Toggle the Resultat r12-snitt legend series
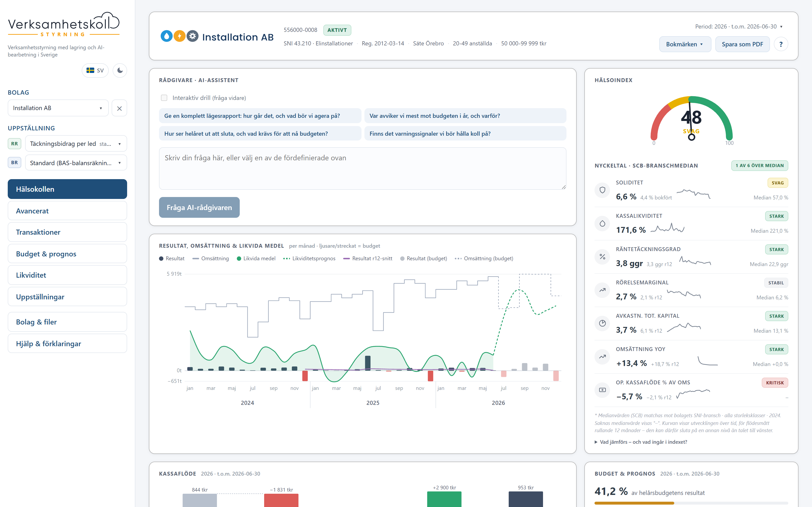Viewport: 812px width, 507px height. (x=368, y=259)
